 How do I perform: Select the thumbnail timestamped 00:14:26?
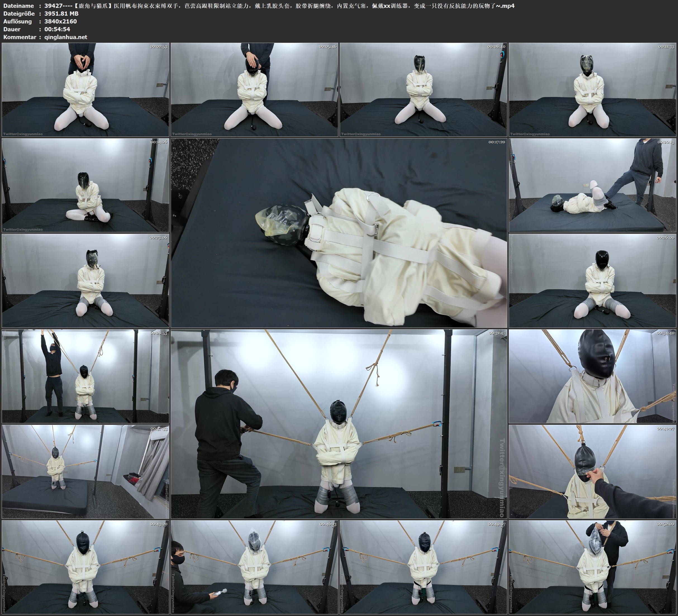85,185
